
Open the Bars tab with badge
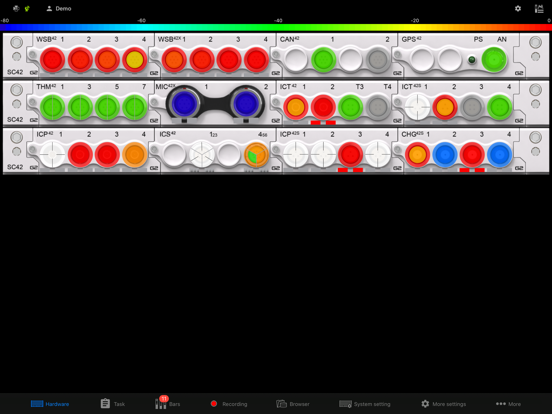click(168, 403)
